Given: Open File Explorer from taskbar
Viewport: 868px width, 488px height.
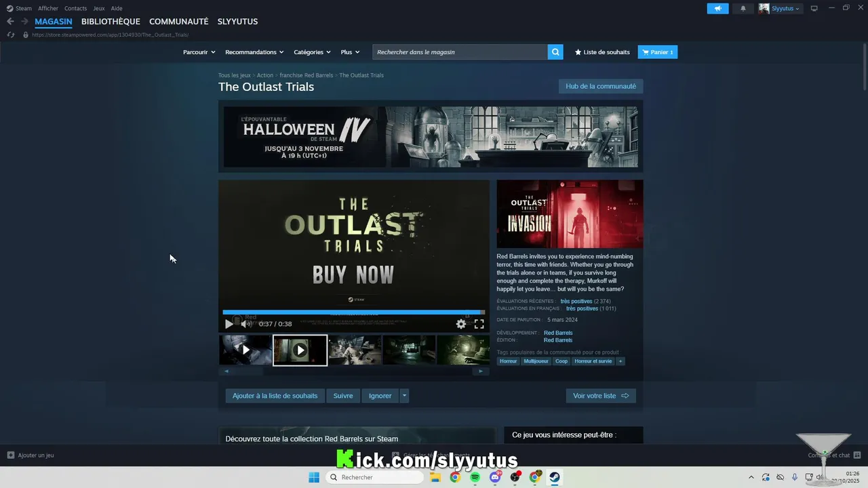Looking at the screenshot, I should tap(435, 477).
